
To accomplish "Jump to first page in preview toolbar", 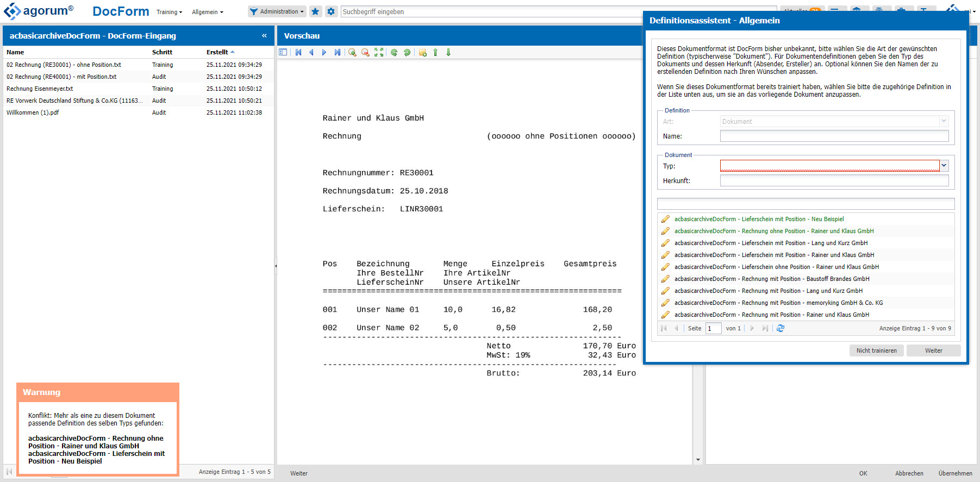I will [x=298, y=52].
